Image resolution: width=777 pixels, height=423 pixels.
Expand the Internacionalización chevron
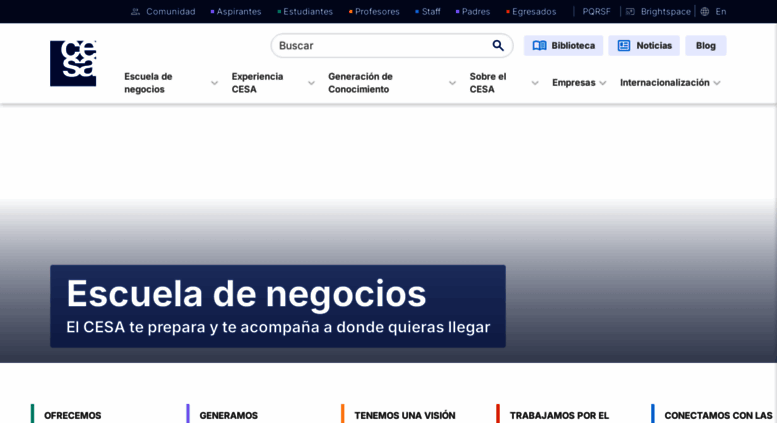[717, 83]
